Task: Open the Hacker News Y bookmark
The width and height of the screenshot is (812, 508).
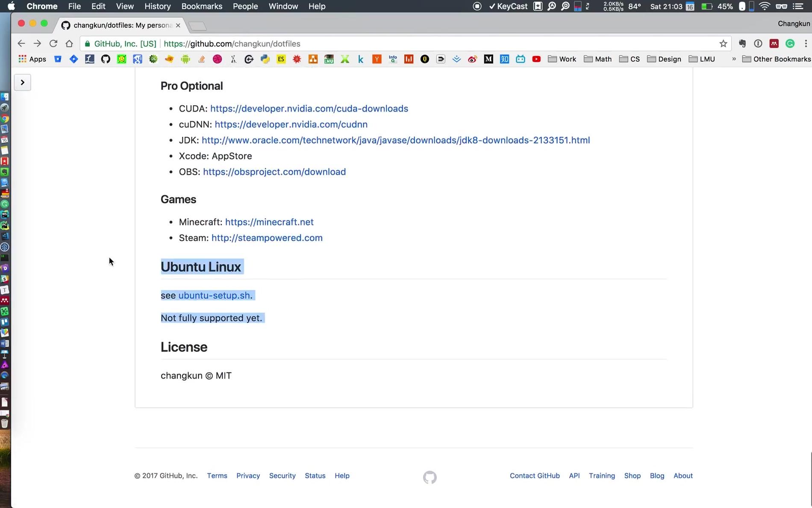Action: [377, 59]
